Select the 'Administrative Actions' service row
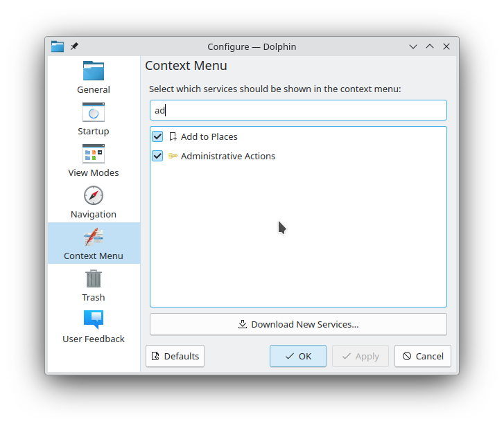Viewport: 504px width, 428px height. pyautogui.click(x=298, y=156)
